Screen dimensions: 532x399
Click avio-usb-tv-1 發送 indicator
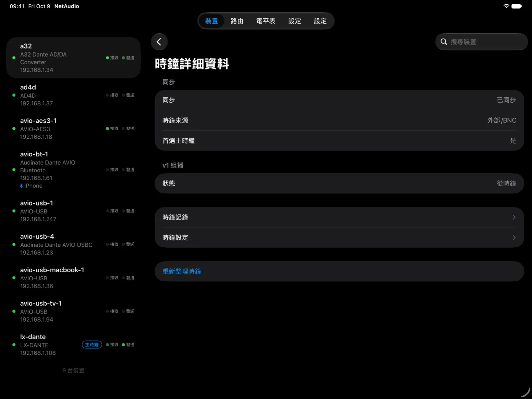point(128,311)
